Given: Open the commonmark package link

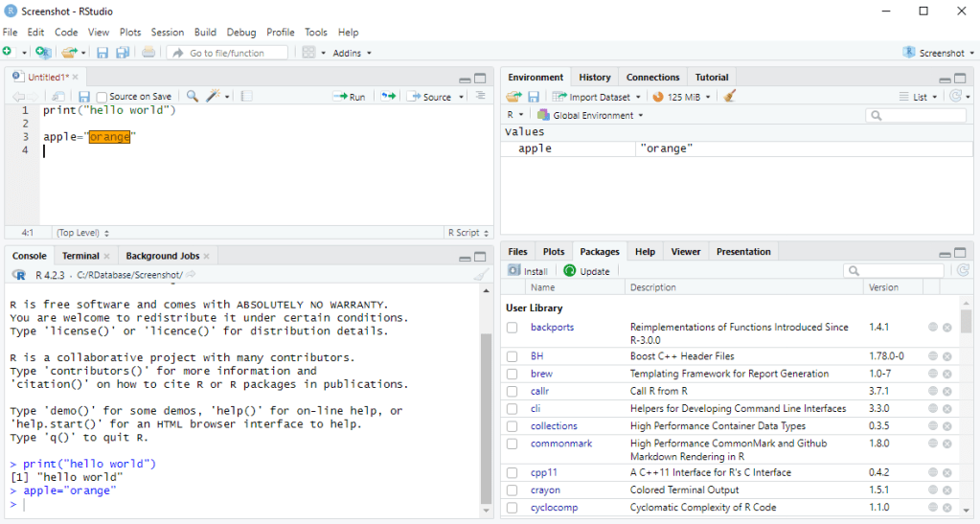Looking at the screenshot, I should pyautogui.click(x=561, y=444).
